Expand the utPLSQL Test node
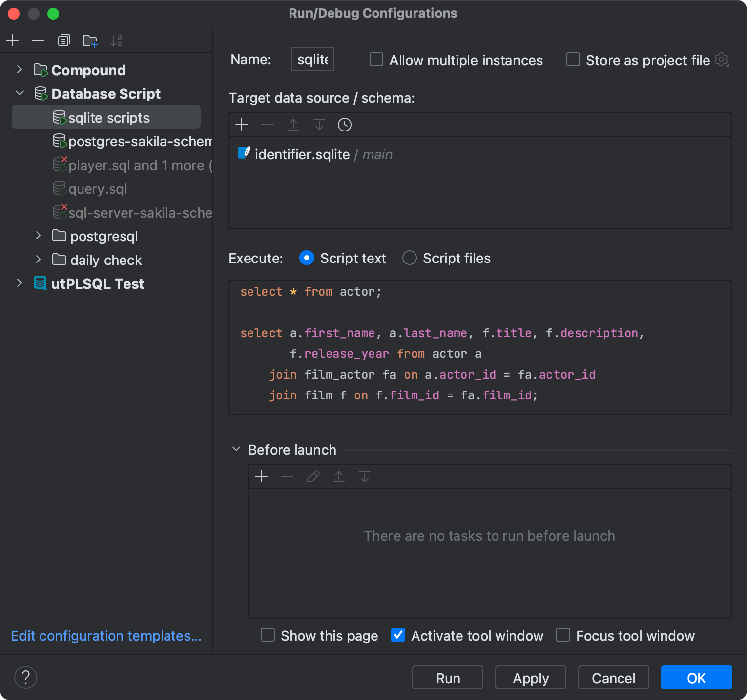Image resolution: width=747 pixels, height=700 pixels. (19, 283)
